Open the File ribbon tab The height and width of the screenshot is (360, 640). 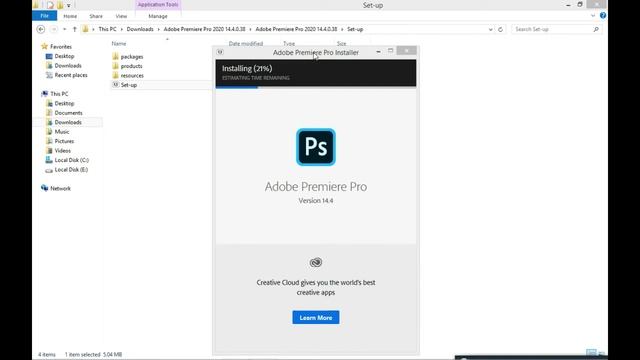coord(44,16)
